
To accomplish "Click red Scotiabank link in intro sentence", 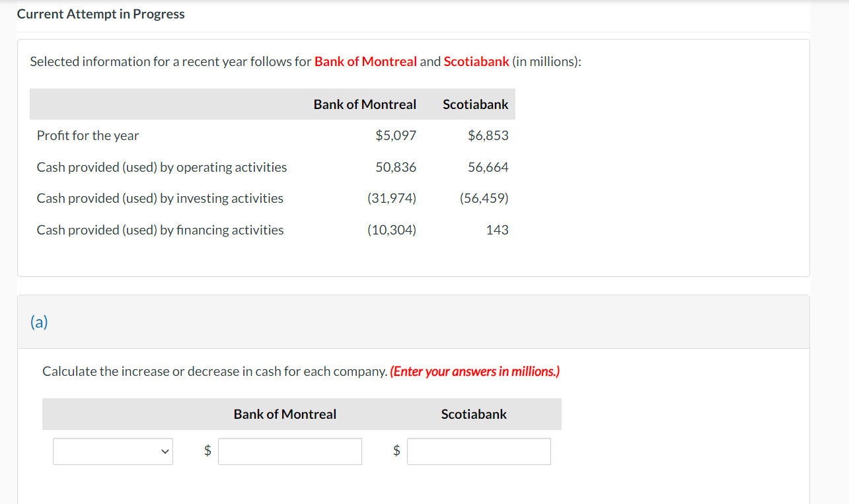I will point(476,61).
